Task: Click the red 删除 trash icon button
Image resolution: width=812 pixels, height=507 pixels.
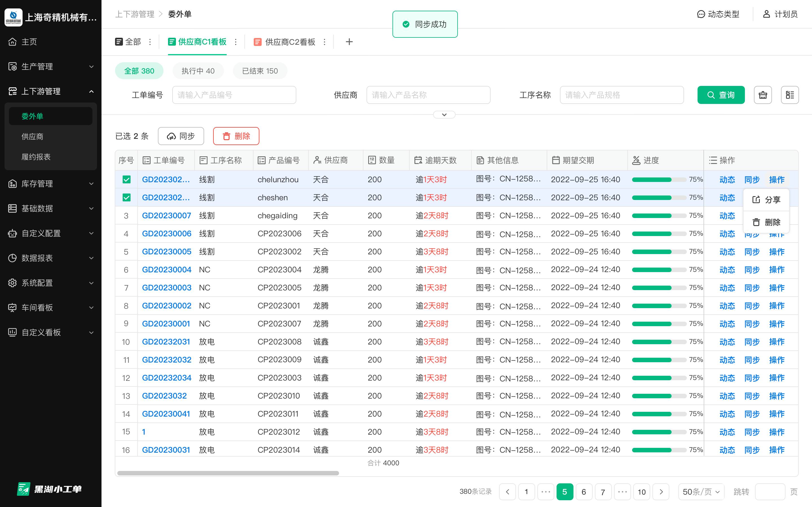Action: pyautogui.click(x=226, y=136)
